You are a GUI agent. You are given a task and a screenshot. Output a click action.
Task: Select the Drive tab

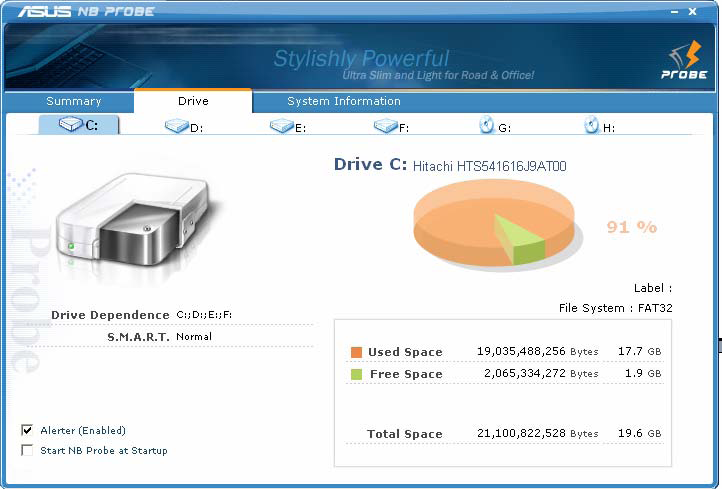point(193,101)
